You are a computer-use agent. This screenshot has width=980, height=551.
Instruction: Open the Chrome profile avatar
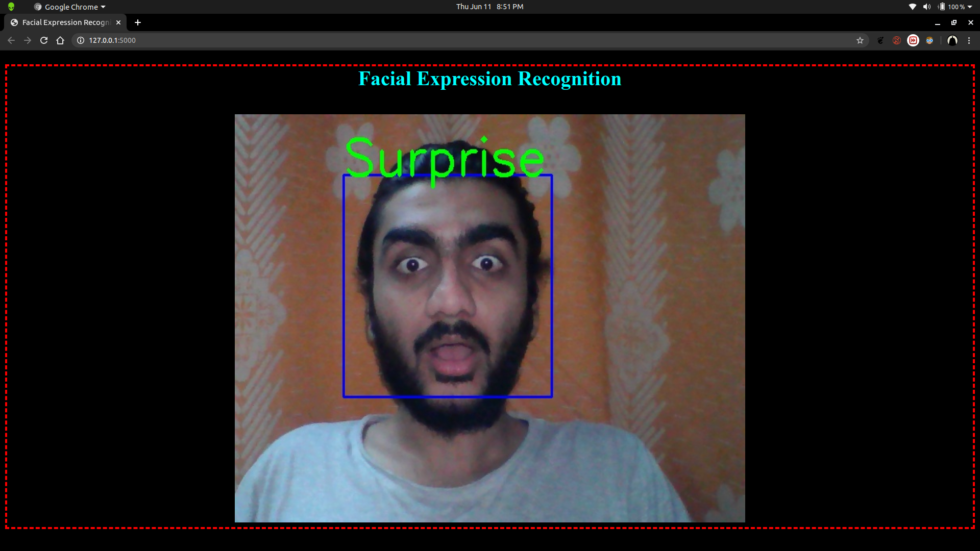[x=952, y=40]
